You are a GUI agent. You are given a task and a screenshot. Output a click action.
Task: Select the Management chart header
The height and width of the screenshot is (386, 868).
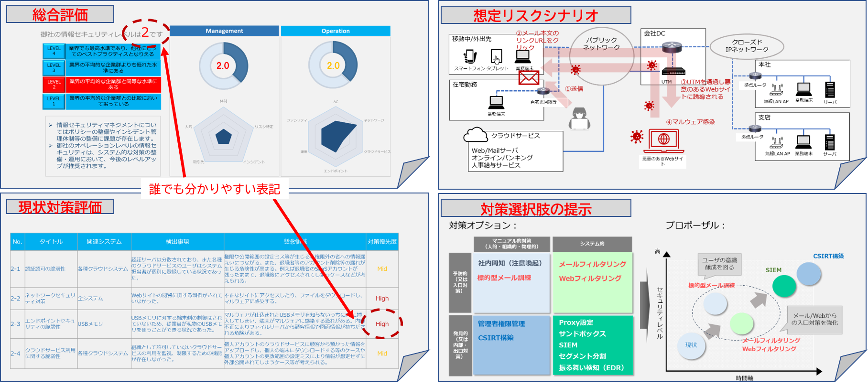pos(224,31)
